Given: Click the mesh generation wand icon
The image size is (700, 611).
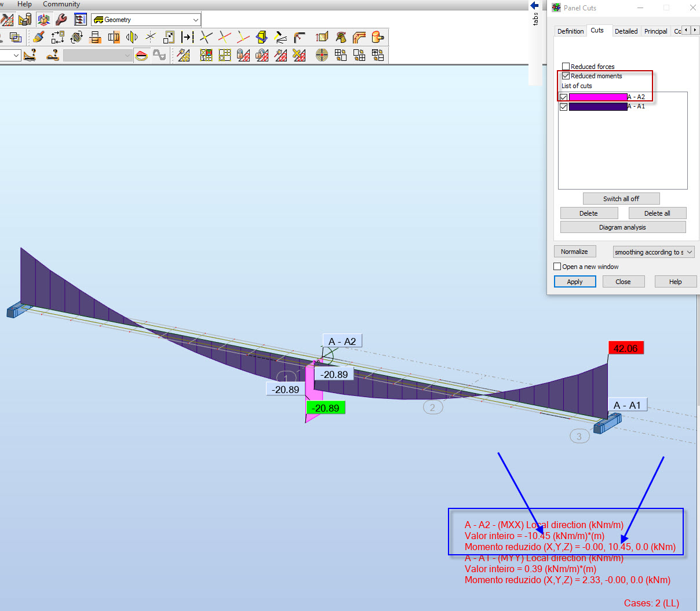Looking at the screenshot, I should [x=184, y=55].
